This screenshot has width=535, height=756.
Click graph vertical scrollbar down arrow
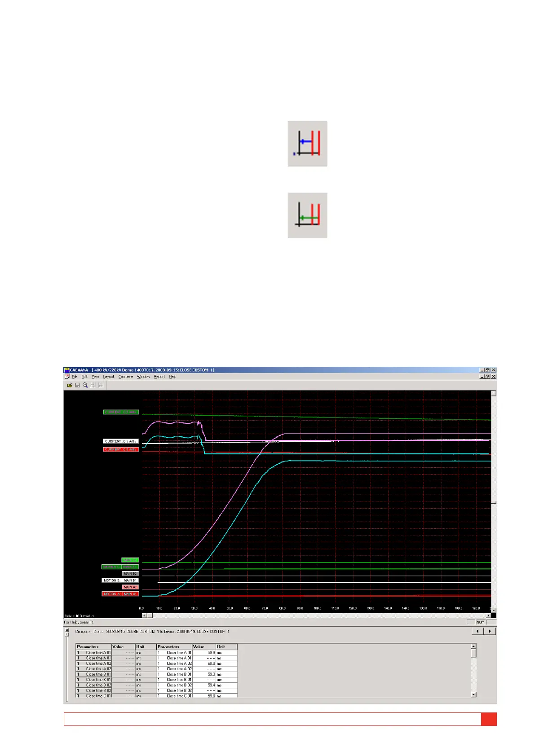494,610
